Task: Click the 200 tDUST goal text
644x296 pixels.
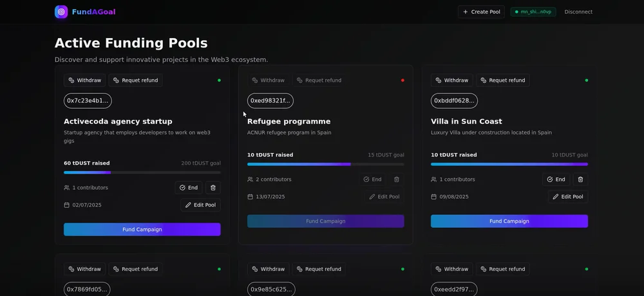Action: tap(201, 163)
